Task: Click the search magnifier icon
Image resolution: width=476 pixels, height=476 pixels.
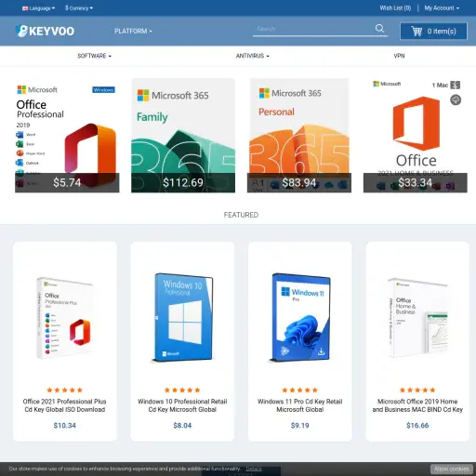Action: pyautogui.click(x=379, y=29)
